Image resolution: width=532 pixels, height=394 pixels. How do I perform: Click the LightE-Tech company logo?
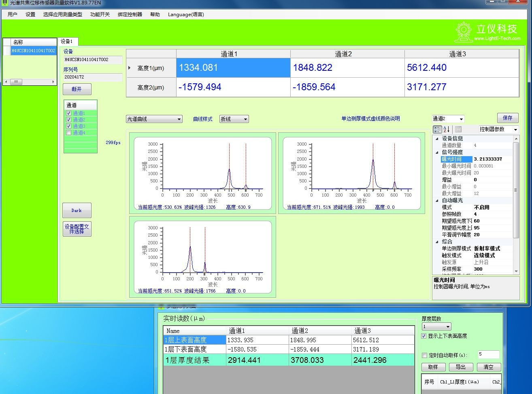tap(488, 32)
